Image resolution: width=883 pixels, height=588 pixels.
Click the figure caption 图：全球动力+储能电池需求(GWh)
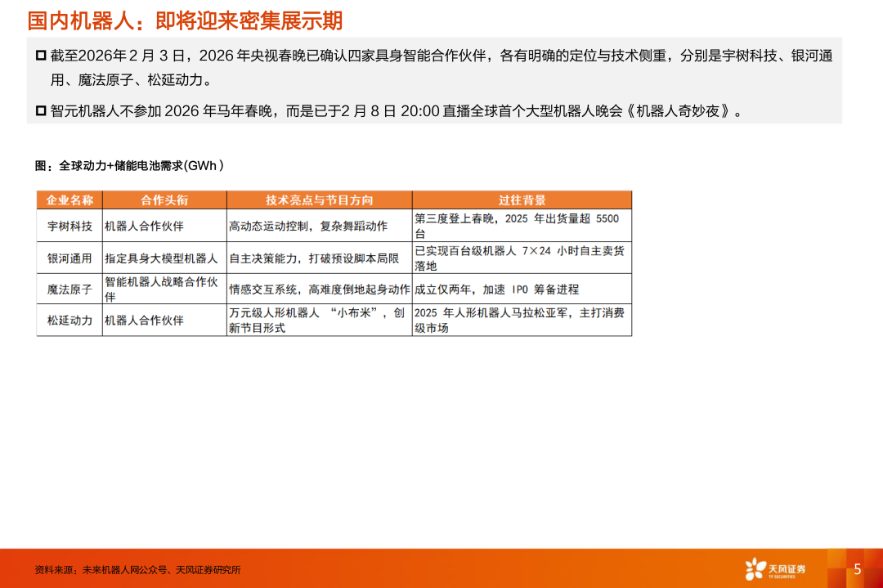(x=129, y=165)
